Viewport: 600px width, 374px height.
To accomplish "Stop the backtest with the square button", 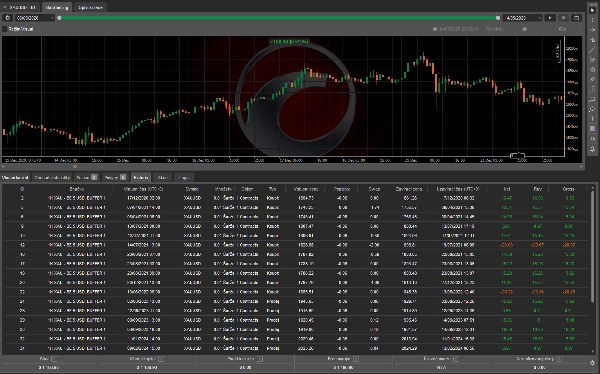I will pyautogui.click(x=563, y=18).
